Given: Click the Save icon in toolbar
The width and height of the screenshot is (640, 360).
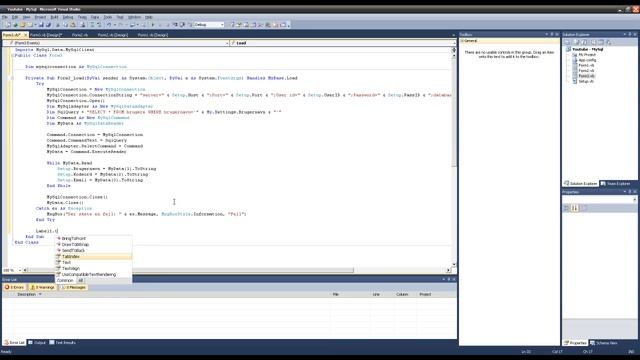Looking at the screenshot, I should click(x=41, y=25).
